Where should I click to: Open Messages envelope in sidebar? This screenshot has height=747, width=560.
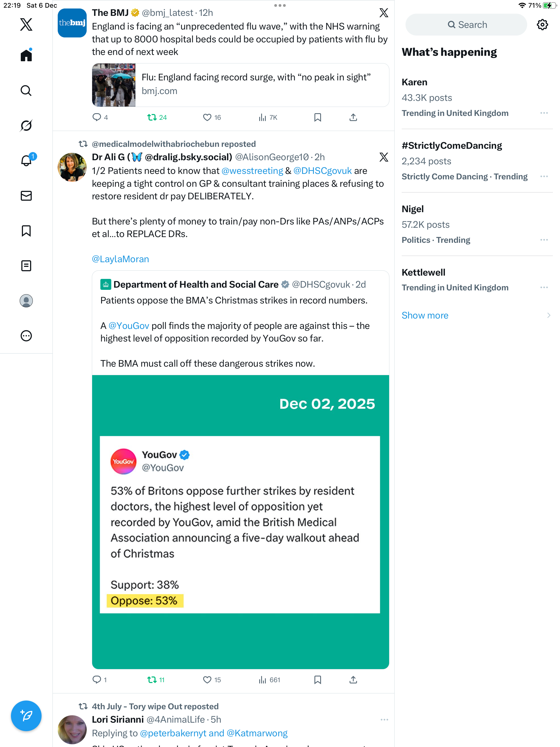point(26,196)
